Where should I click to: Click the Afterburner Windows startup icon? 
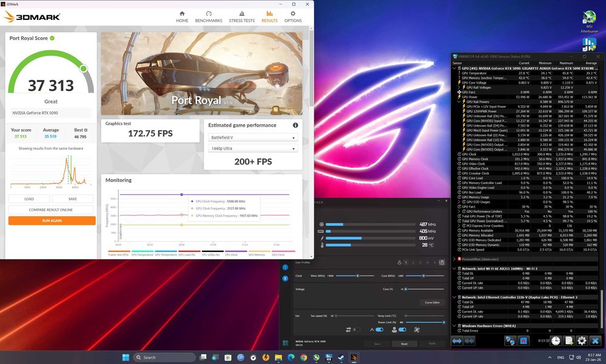pyautogui.click(x=285, y=343)
